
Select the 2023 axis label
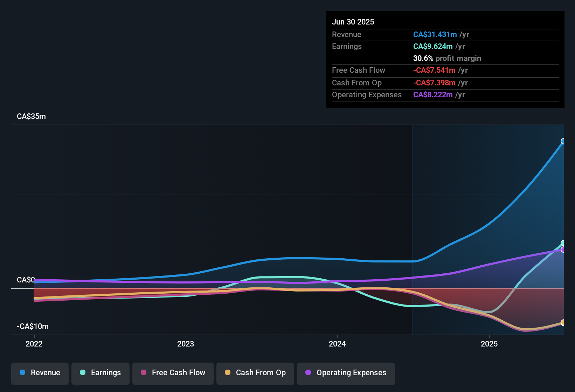[x=186, y=344]
